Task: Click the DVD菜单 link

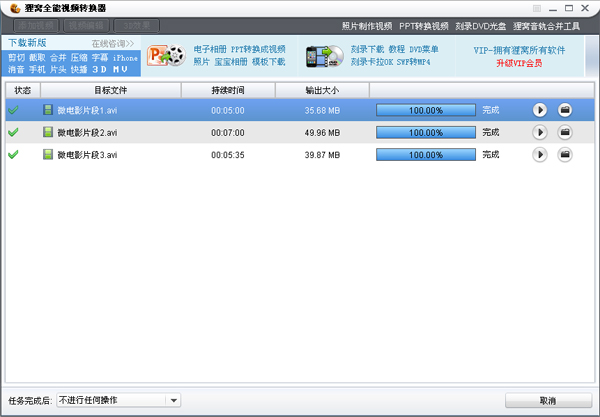Action: click(424, 49)
